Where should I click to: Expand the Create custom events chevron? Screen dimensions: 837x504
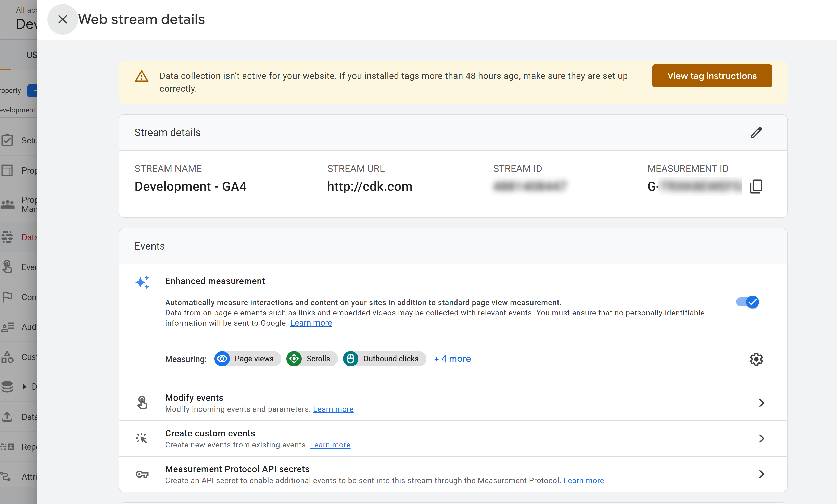pos(761,439)
